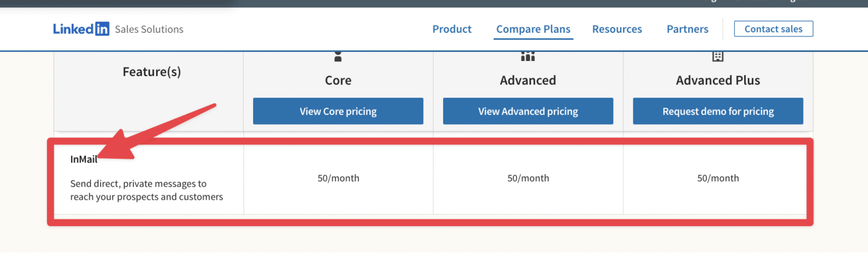Screen dimensions: 868x264
Task: Click View Core pricing button
Action: coord(338,111)
